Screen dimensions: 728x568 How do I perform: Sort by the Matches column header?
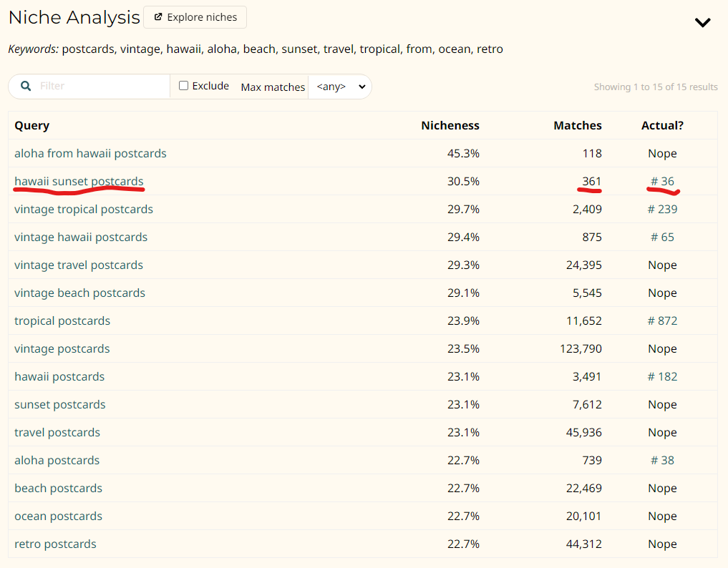click(578, 125)
